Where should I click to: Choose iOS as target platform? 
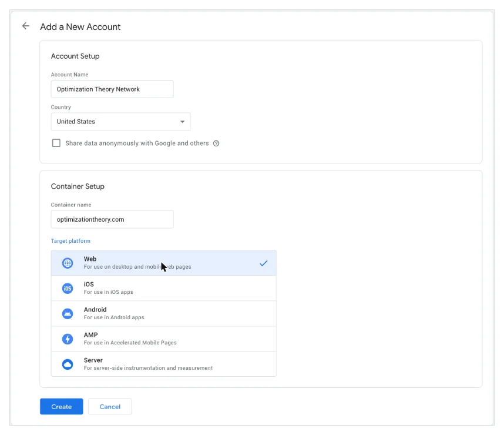pos(164,288)
